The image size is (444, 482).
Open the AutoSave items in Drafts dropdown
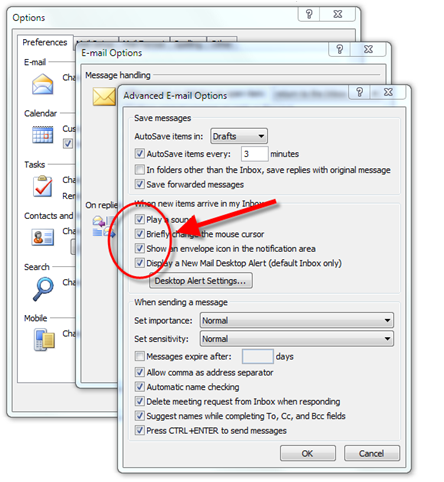239,136
